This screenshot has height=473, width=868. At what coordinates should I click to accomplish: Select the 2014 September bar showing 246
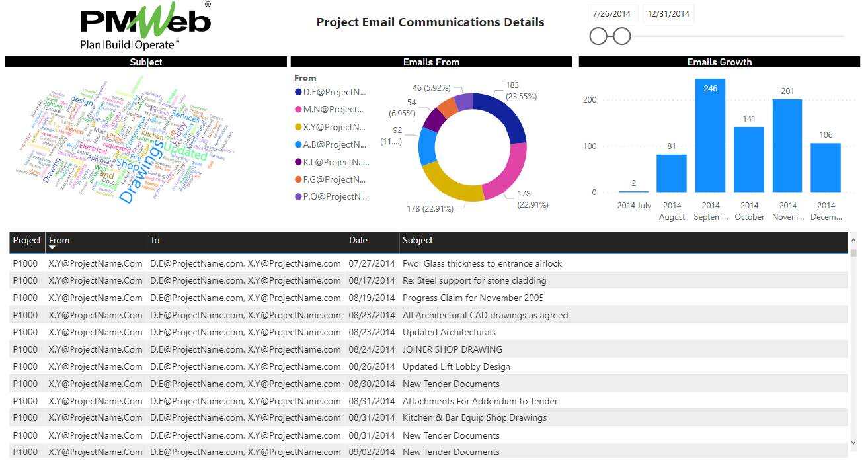click(710, 136)
